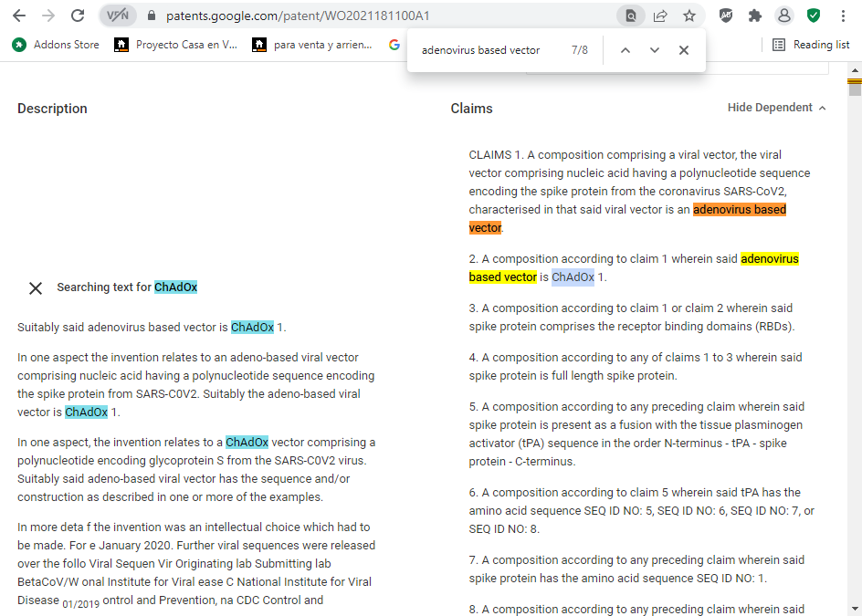Click the scrollbar down arrow

pos(855,609)
